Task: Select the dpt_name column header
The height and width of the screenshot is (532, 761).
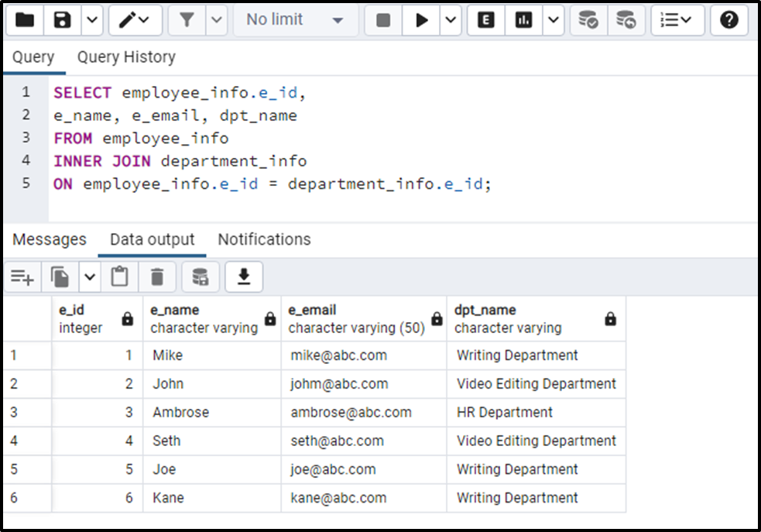Action: pos(534,317)
